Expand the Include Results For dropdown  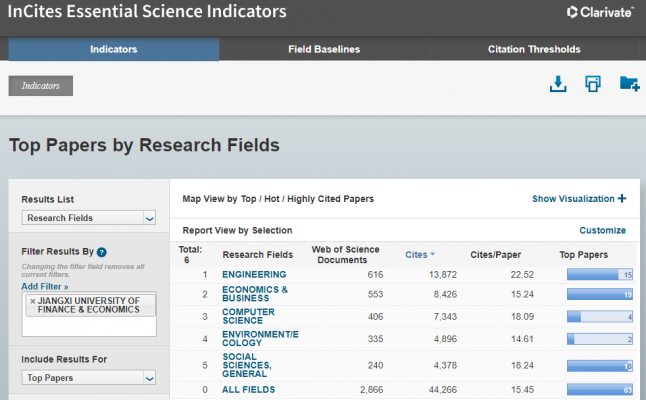[x=90, y=378]
